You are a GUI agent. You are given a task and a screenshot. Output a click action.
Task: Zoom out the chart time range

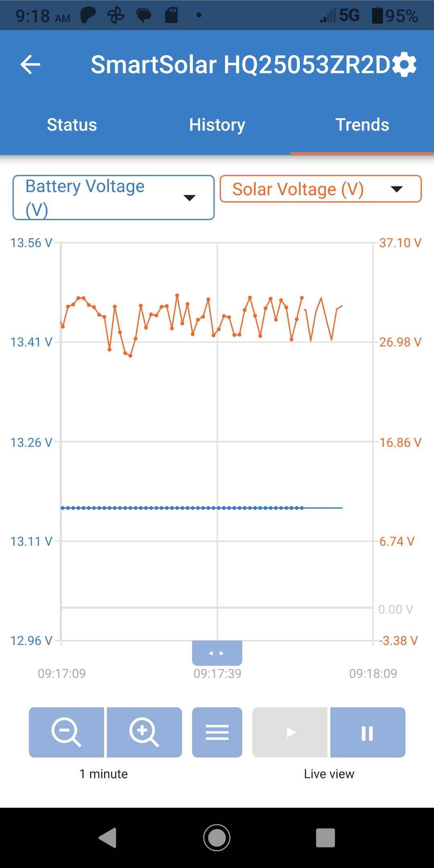[66, 732]
